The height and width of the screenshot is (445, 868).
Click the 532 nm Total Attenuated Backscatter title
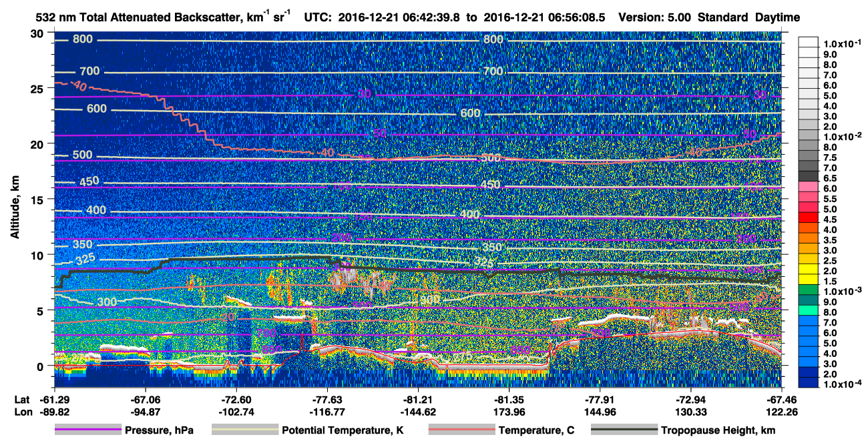click(164, 17)
